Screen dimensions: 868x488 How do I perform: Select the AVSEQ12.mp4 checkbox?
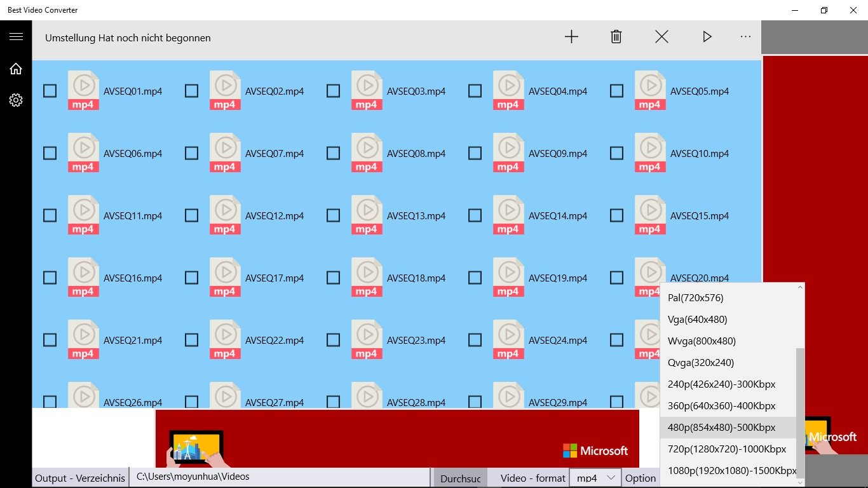point(191,215)
